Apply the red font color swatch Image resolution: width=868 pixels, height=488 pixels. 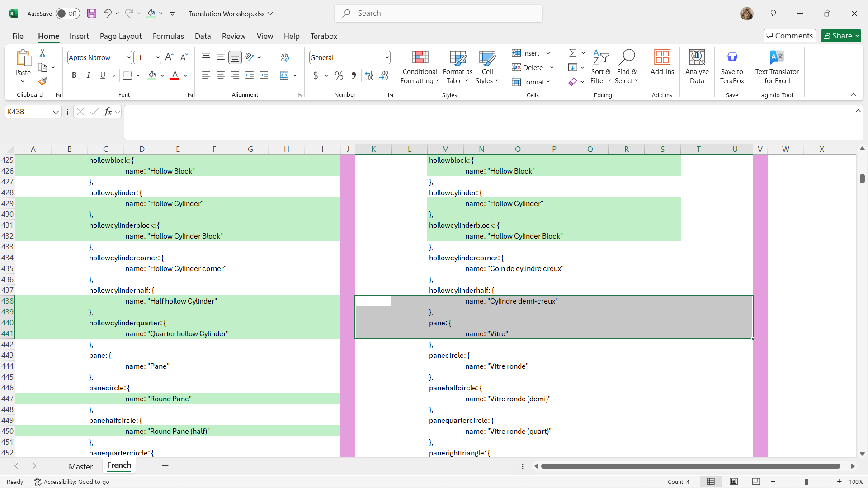pos(175,75)
